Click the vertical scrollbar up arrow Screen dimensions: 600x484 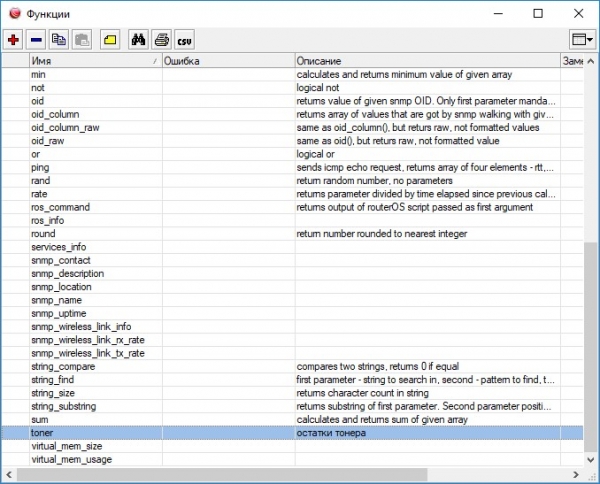(590, 62)
